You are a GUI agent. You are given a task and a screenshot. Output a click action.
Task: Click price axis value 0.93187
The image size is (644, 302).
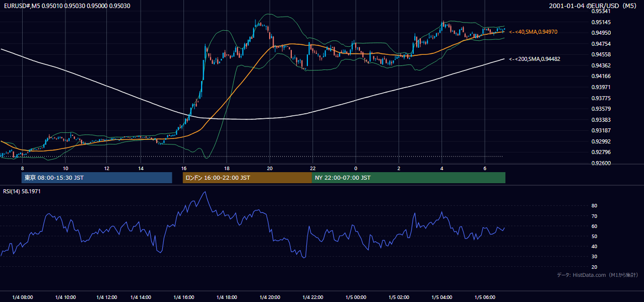point(601,130)
